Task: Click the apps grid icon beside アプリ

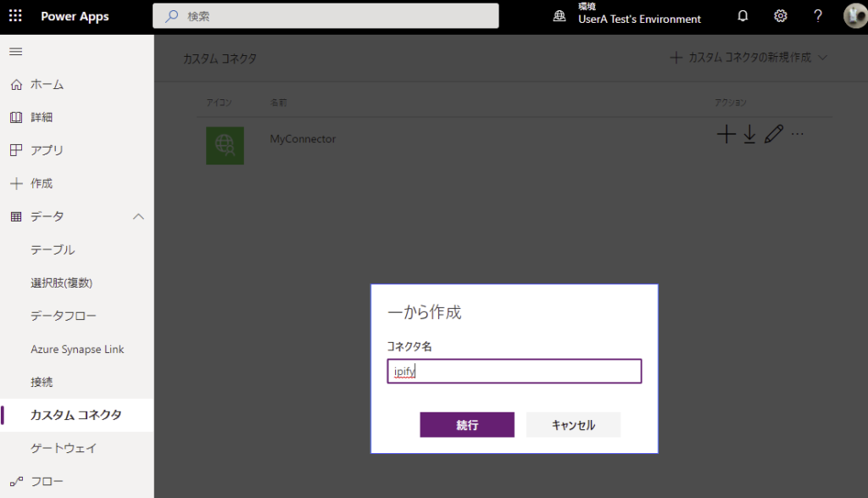Action: click(x=17, y=150)
